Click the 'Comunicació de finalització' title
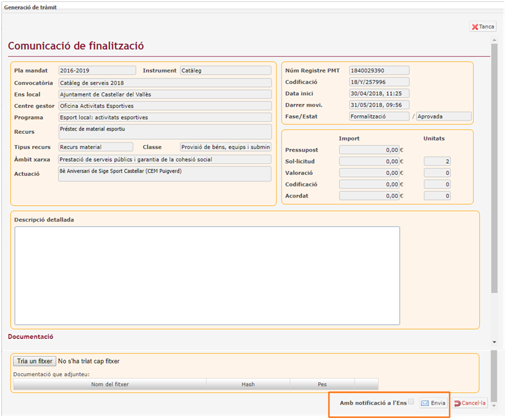 tap(76, 46)
